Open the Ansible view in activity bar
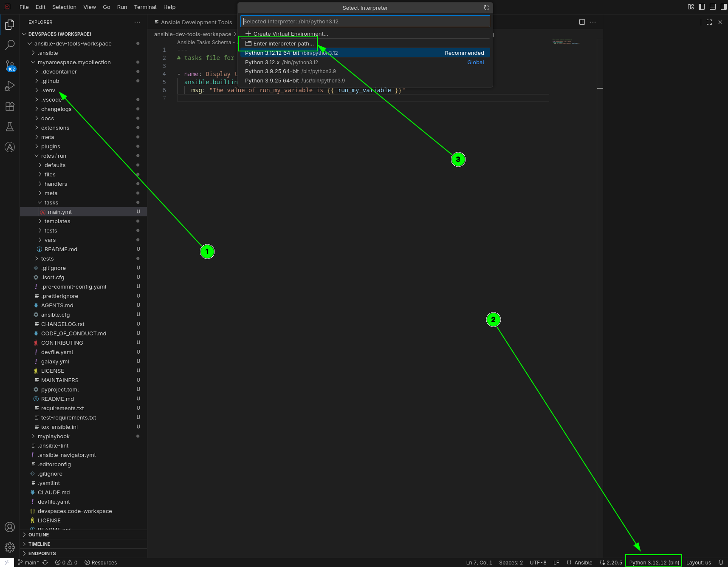Image resolution: width=728 pixels, height=567 pixels. pos(10,147)
